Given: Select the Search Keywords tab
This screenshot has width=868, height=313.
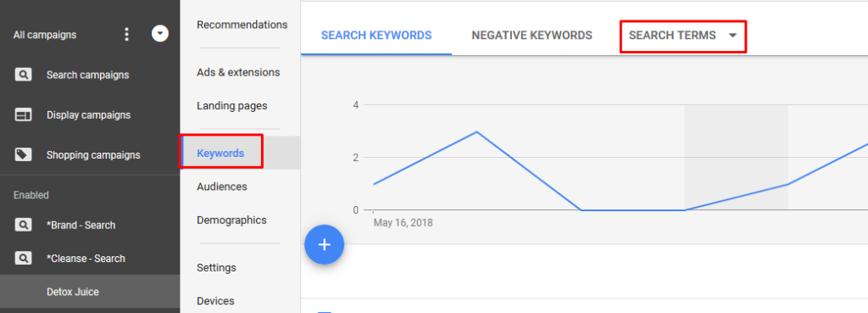Looking at the screenshot, I should tap(376, 36).
